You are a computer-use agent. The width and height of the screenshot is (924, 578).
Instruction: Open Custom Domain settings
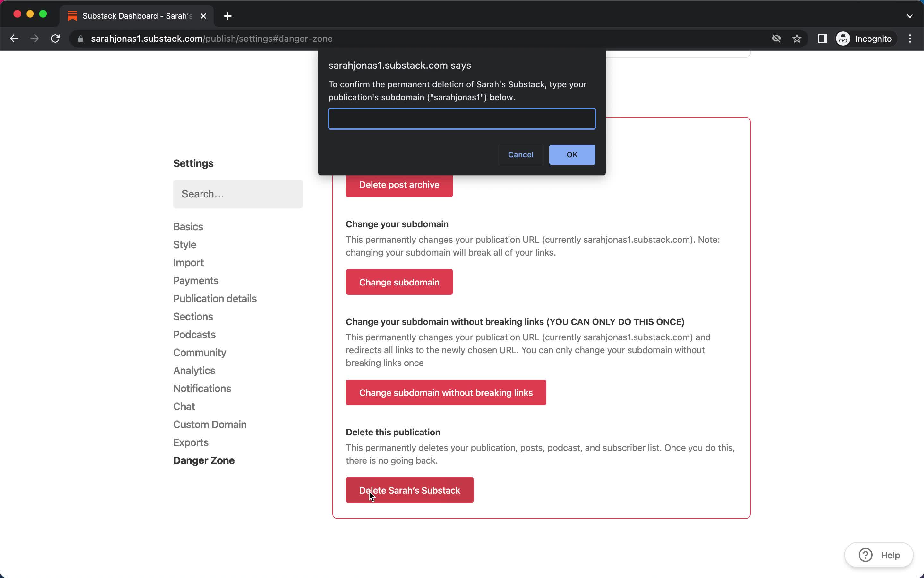pos(210,424)
